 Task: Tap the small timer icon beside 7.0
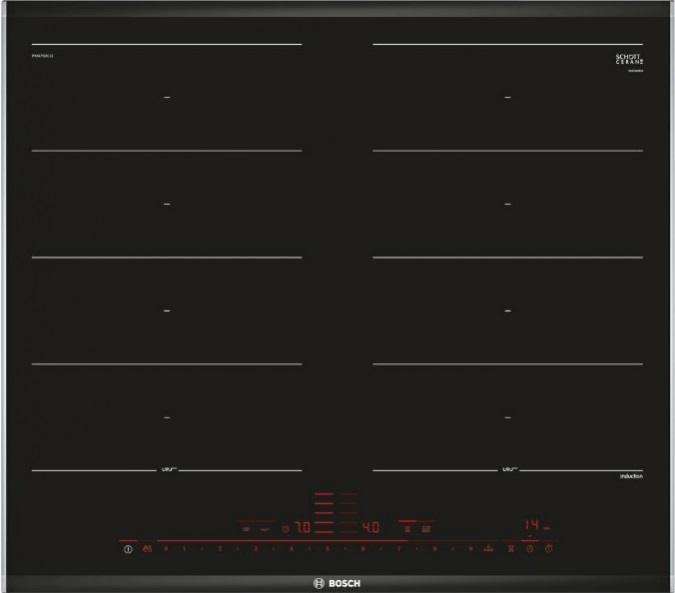[283, 528]
